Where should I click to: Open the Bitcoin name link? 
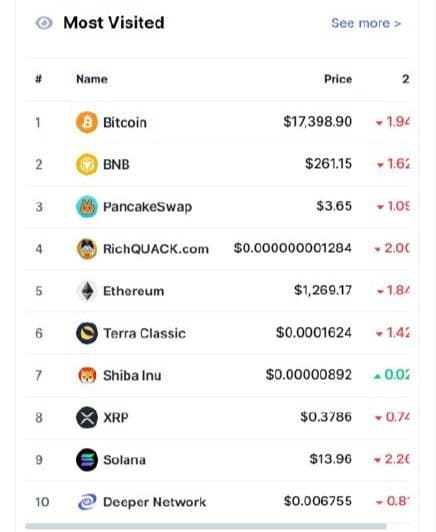tap(125, 122)
